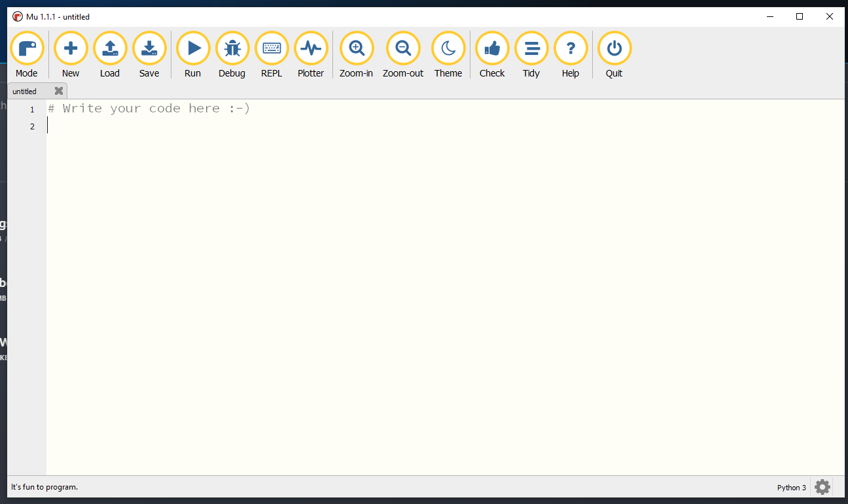Check the code for errors

pyautogui.click(x=491, y=48)
